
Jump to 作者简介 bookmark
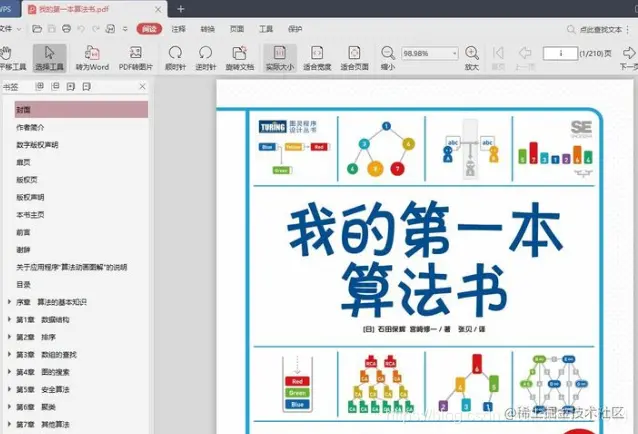coord(30,127)
